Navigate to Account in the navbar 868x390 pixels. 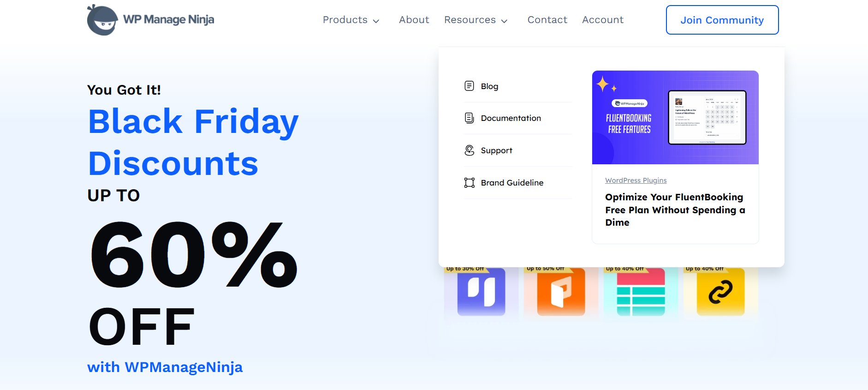(602, 20)
